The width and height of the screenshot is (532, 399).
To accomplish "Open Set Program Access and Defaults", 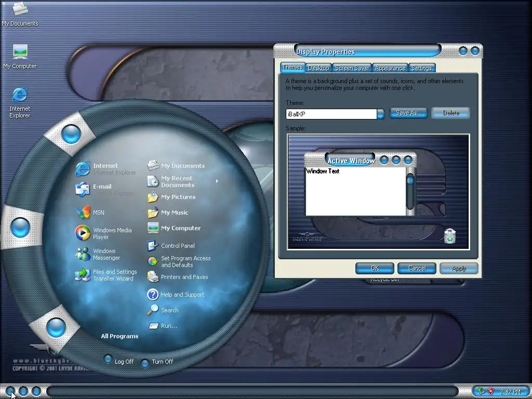I will pyautogui.click(x=179, y=261).
